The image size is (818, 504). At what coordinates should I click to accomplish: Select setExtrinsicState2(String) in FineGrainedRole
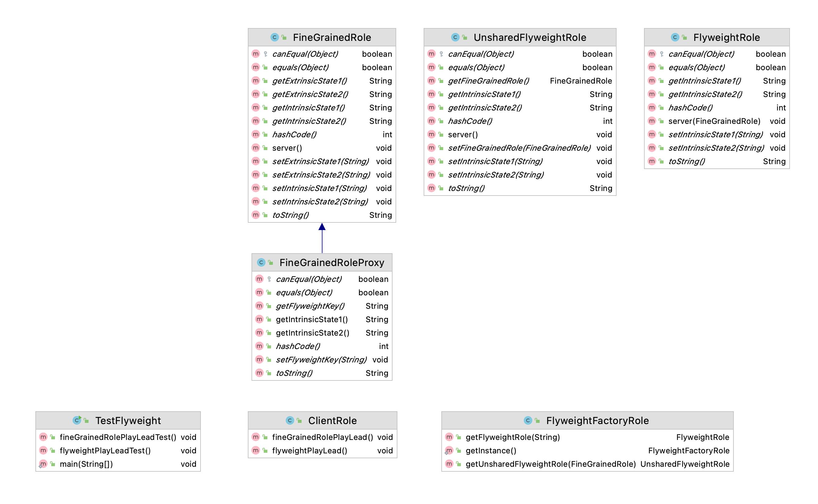click(321, 175)
